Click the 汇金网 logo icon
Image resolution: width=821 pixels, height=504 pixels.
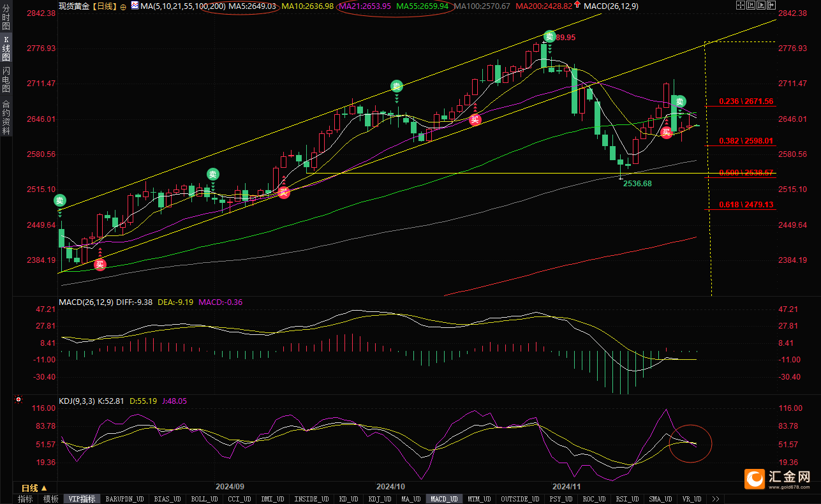755,478
